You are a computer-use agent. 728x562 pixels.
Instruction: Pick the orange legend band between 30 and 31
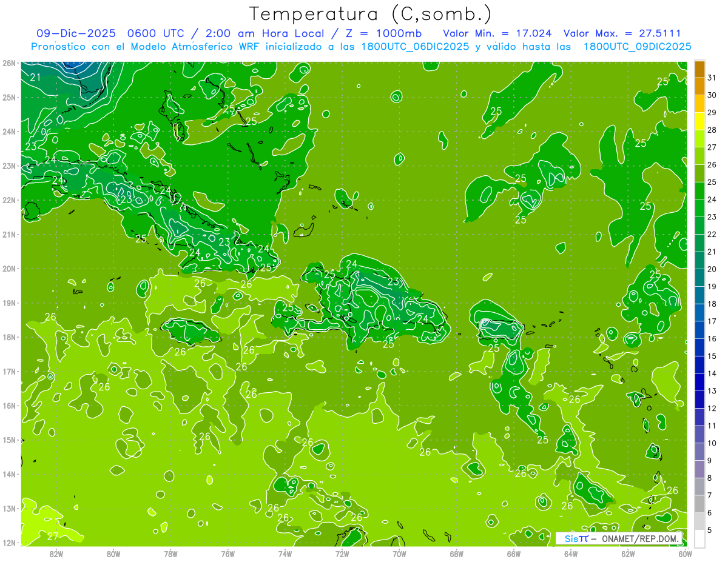pos(699,86)
